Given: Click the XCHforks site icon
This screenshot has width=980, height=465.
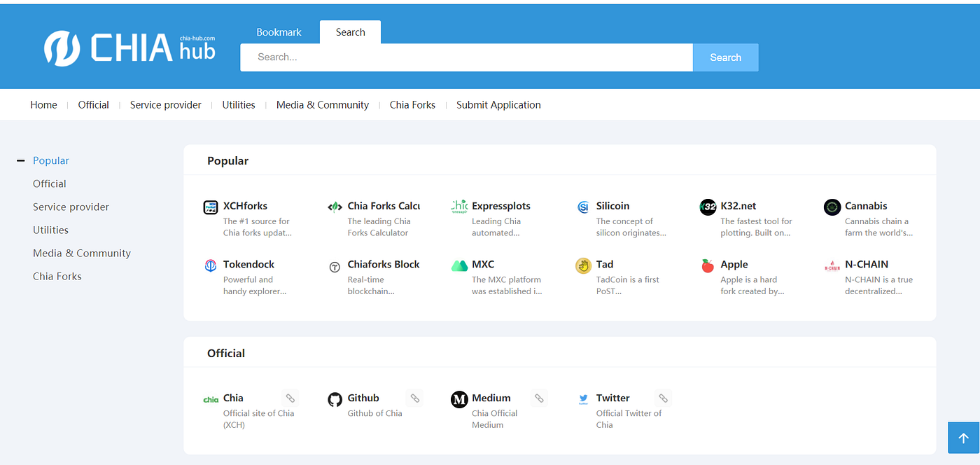Looking at the screenshot, I should point(210,207).
